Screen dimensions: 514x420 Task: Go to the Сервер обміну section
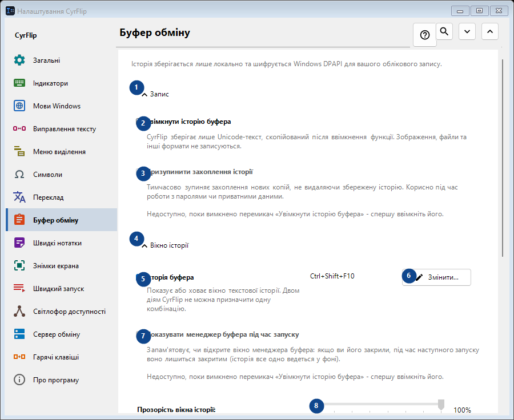[x=62, y=334]
